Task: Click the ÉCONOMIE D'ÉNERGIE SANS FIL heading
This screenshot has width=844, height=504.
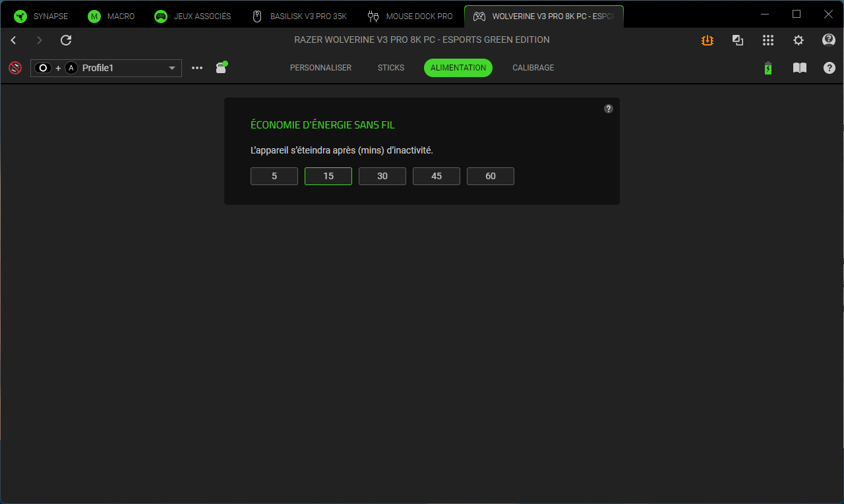Action: pyautogui.click(x=322, y=125)
